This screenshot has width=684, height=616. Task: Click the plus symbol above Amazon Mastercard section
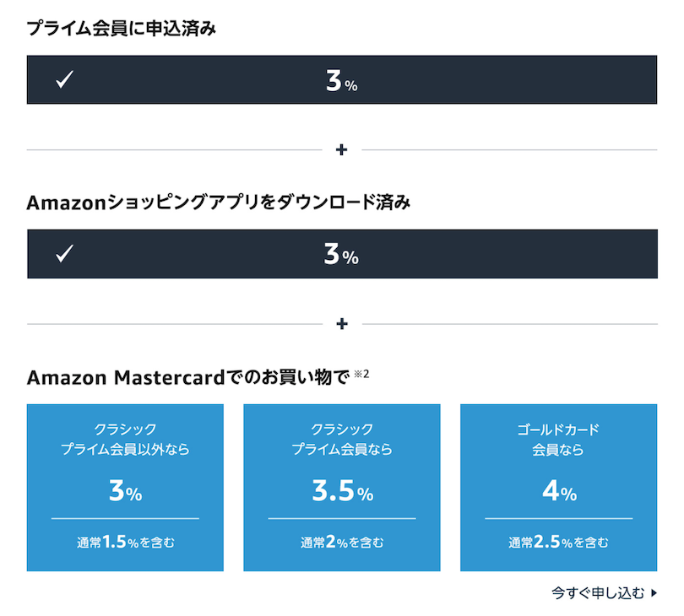[342, 322]
